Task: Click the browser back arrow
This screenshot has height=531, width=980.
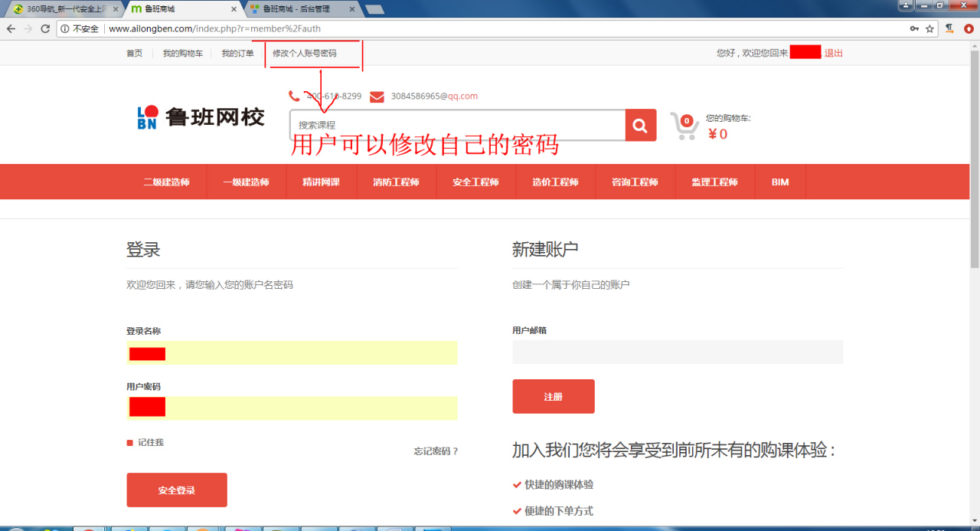Action: [11, 29]
